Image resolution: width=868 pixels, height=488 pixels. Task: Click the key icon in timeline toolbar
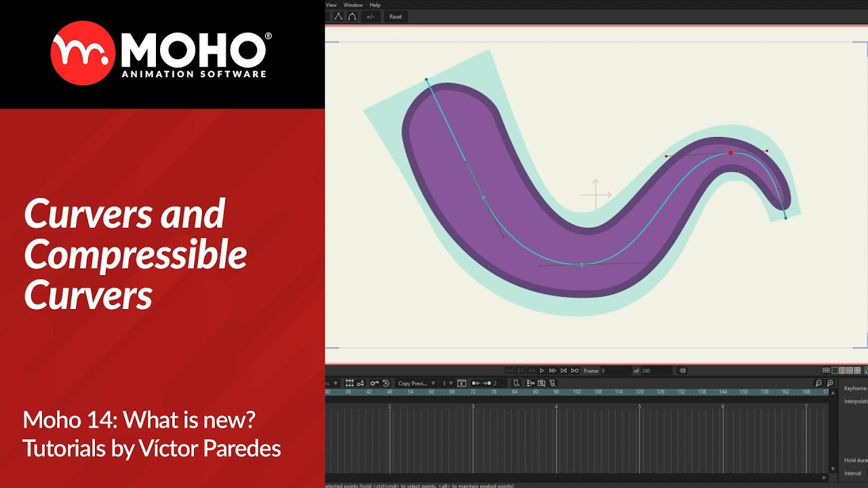click(x=374, y=383)
